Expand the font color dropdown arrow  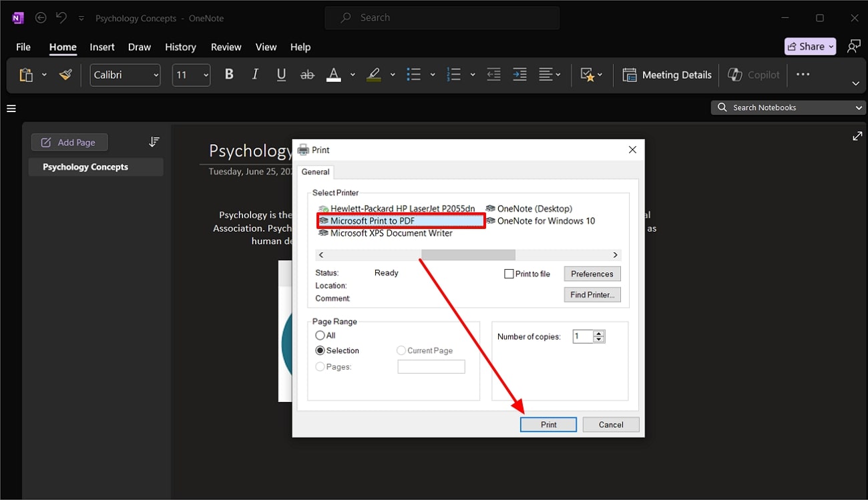[353, 75]
